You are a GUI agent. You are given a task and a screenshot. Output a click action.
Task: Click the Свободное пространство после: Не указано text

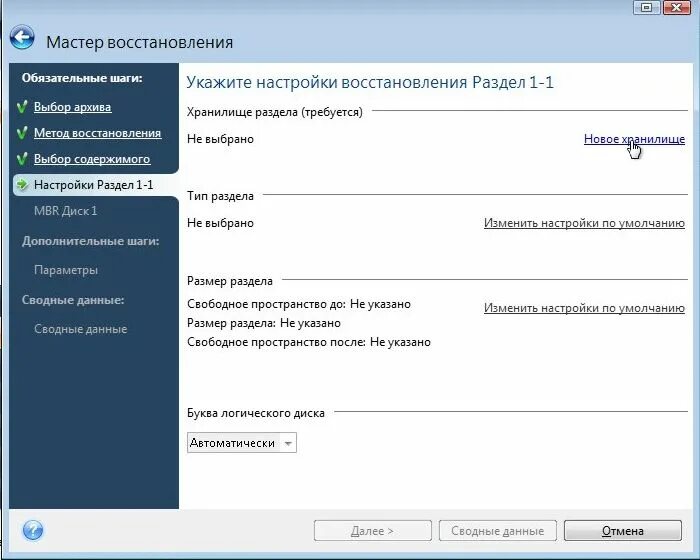pyautogui.click(x=309, y=342)
